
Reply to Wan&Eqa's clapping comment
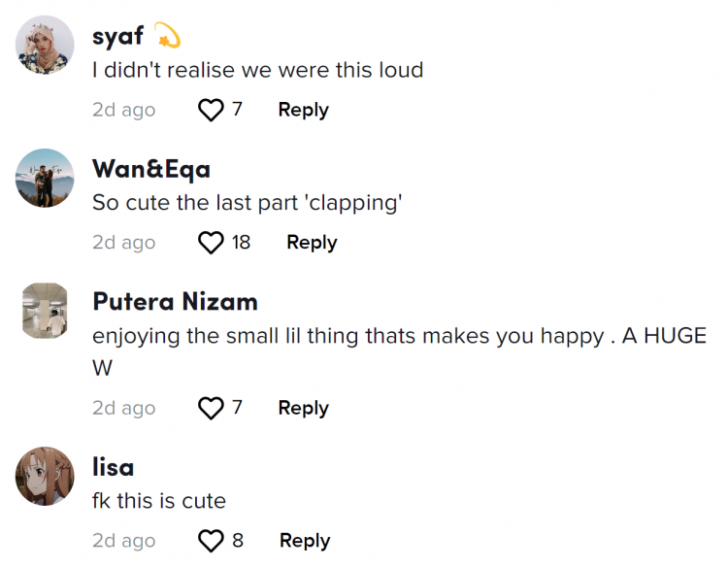tap(311, 243)
